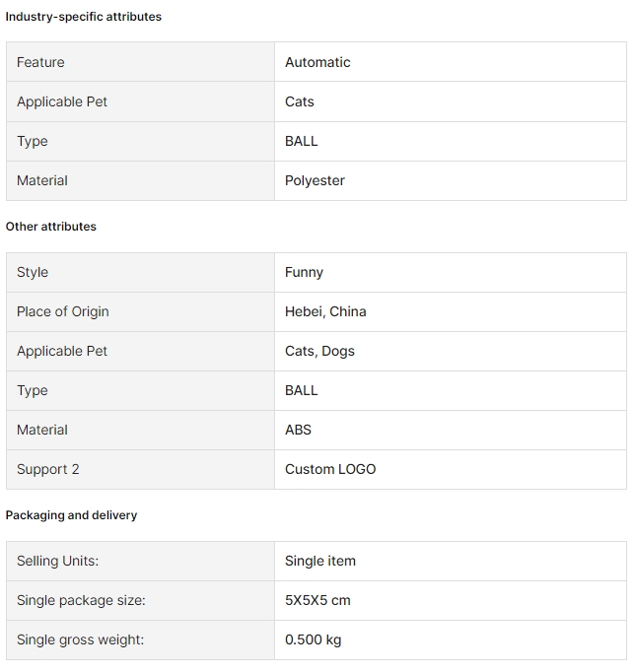635x672 pixels.
Task: Click the Selling Units label
Action: point(58,561)
